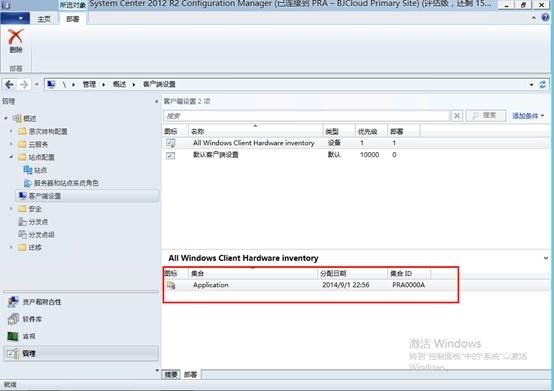Sort by the 分配日期 column header
Image resolution: width=554 pixels, height=391 pixels.
[x=352, y=273]
